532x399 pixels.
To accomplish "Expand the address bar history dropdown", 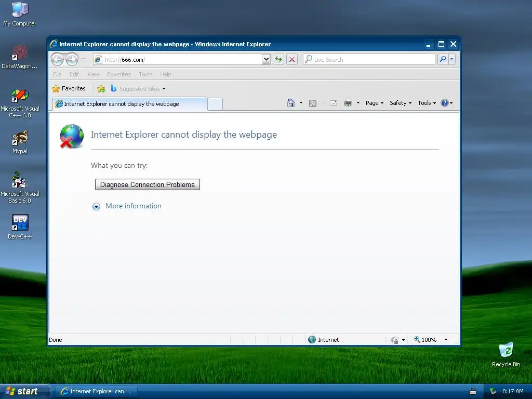I will coord(266,59).
